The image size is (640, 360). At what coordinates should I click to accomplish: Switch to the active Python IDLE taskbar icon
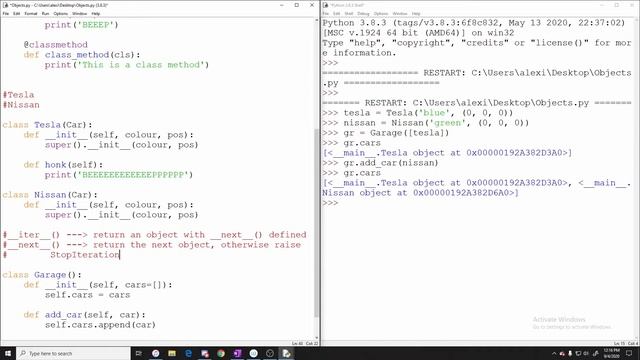[x=286, y=353]
